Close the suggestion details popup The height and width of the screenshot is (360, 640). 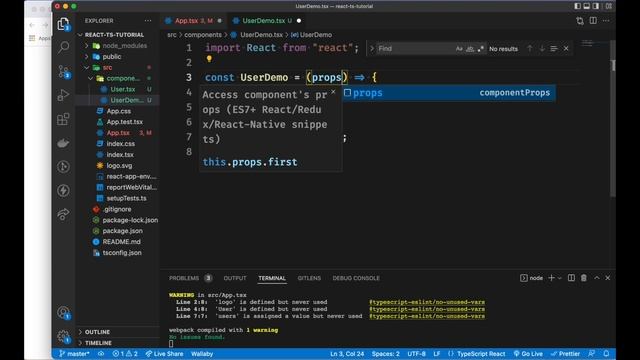(x=333, y=92)
